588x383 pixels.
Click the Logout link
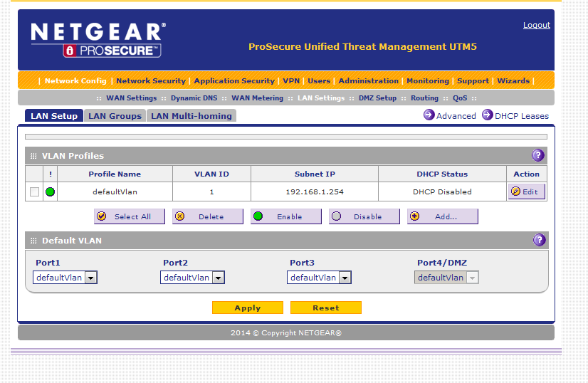(x=536, y=25)
